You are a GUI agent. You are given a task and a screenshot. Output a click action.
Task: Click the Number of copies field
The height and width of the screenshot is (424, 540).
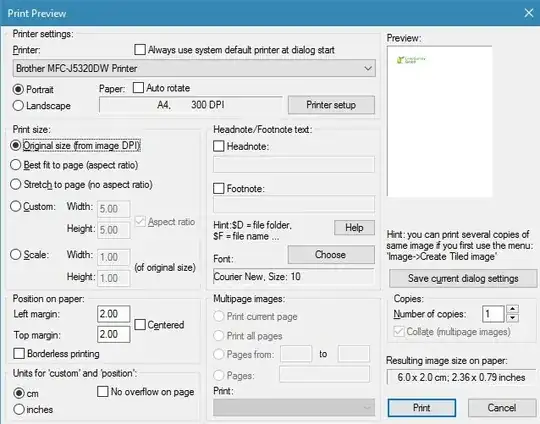click(x=493, y=314)
